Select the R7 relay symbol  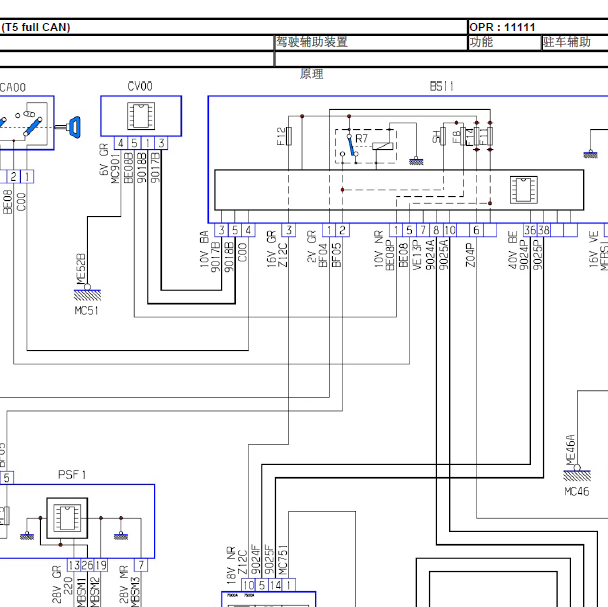coord(366,146)
